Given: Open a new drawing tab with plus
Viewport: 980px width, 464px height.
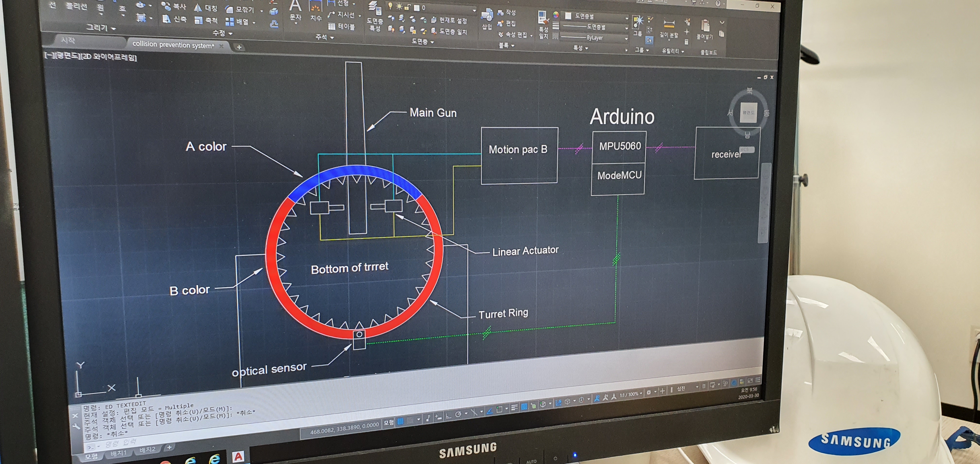Looking at the screenshot, I should pyautogui.click(x=239, y=47).
